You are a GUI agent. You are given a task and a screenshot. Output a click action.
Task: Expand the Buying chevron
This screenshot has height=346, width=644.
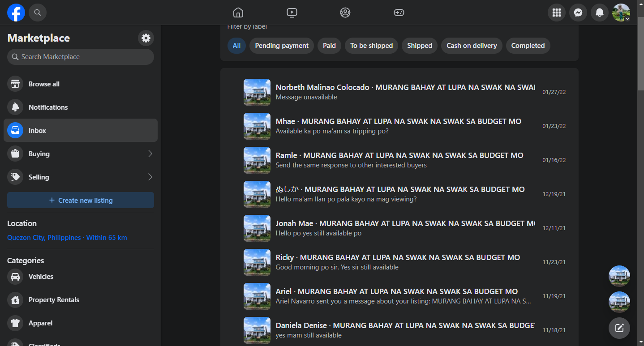(150, 154)
